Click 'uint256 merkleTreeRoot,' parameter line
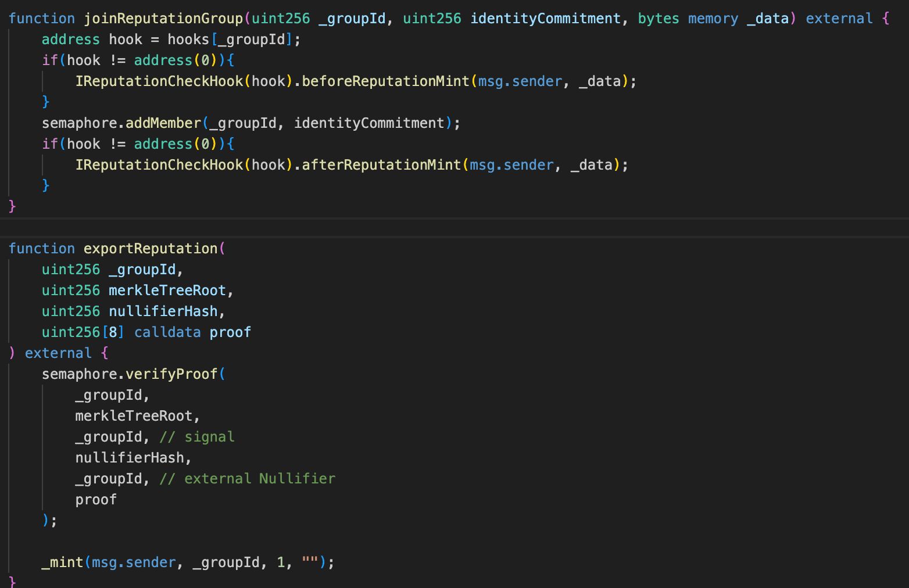The image size is (909, 588). pos(138,291)
